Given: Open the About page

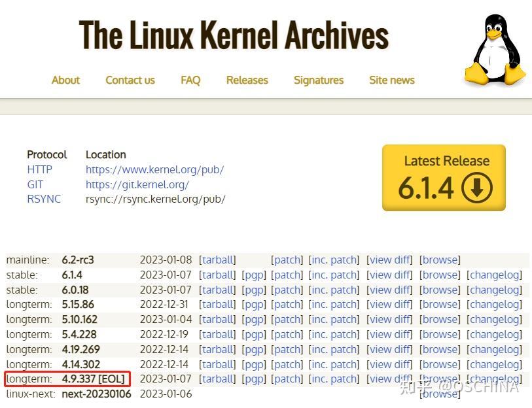Looking at the screenshot, I should [65, 80].
